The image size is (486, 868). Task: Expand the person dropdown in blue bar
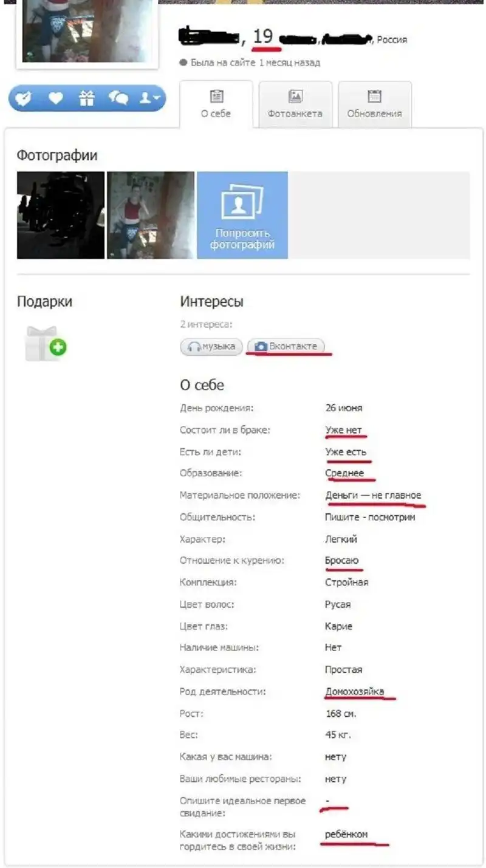pos(149,98)
